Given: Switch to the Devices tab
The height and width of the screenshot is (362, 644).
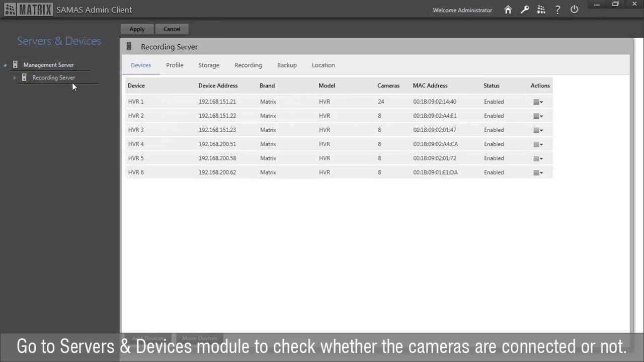Looking at the screenshot, I should [141, 65].
